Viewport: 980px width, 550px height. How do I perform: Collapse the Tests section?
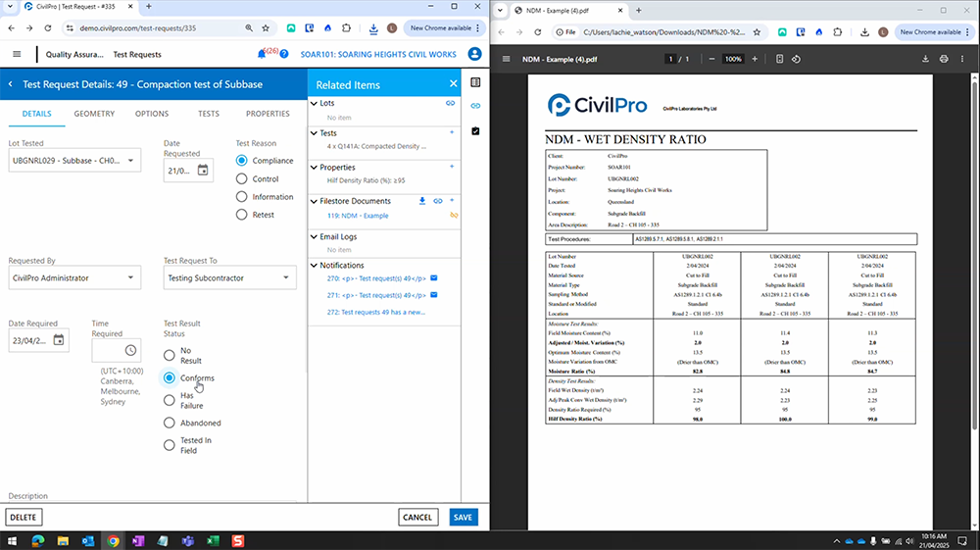tap(314, 133)
